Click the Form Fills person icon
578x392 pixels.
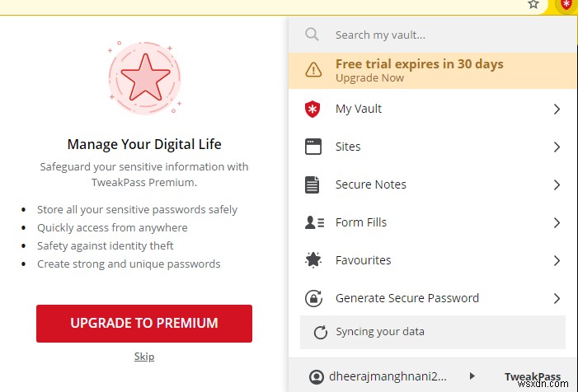313,222
